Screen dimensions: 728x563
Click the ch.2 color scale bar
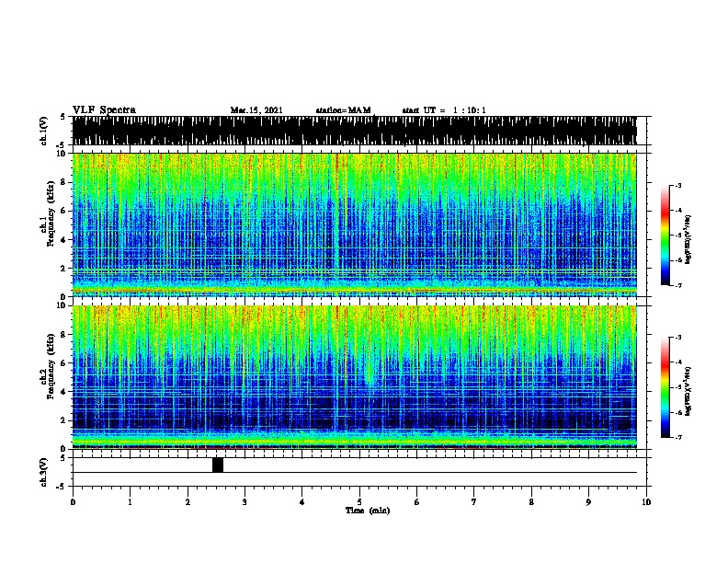point(665,387)
